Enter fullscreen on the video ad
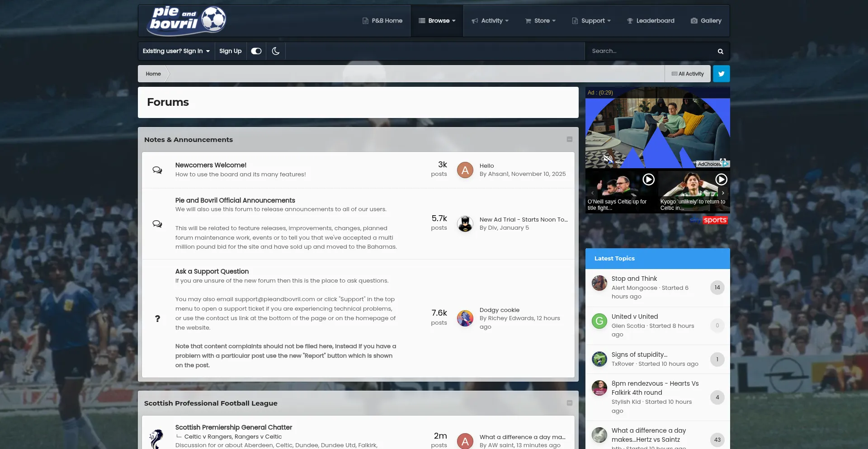868x449 pixels. [723, 160]
